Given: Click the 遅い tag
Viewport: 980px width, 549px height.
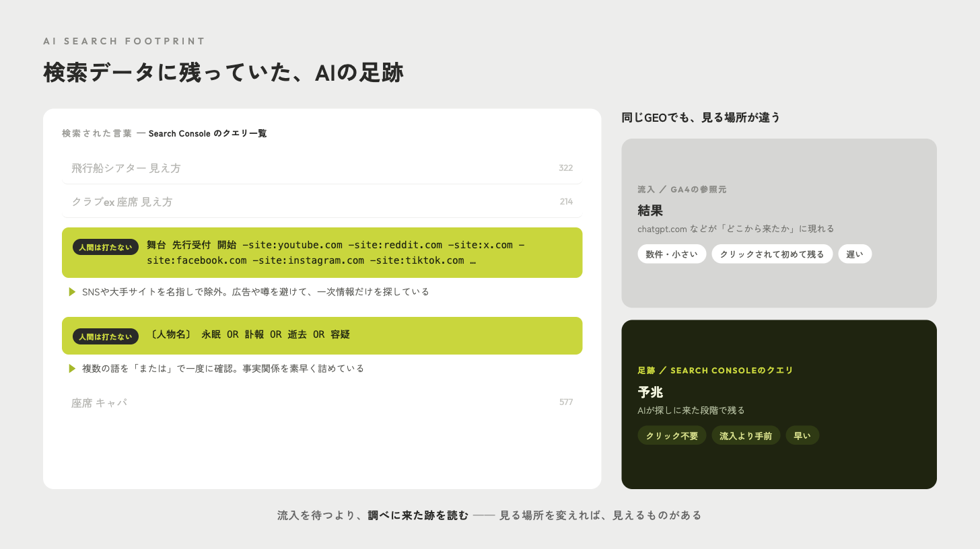Looking at the screenshot, I should pyautogui.click(x=855, y=254).
